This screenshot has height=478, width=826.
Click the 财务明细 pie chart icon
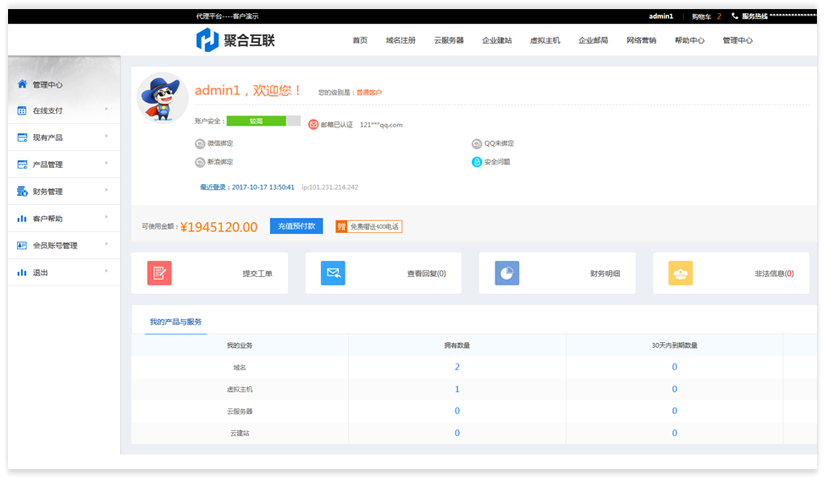[507, 273]
